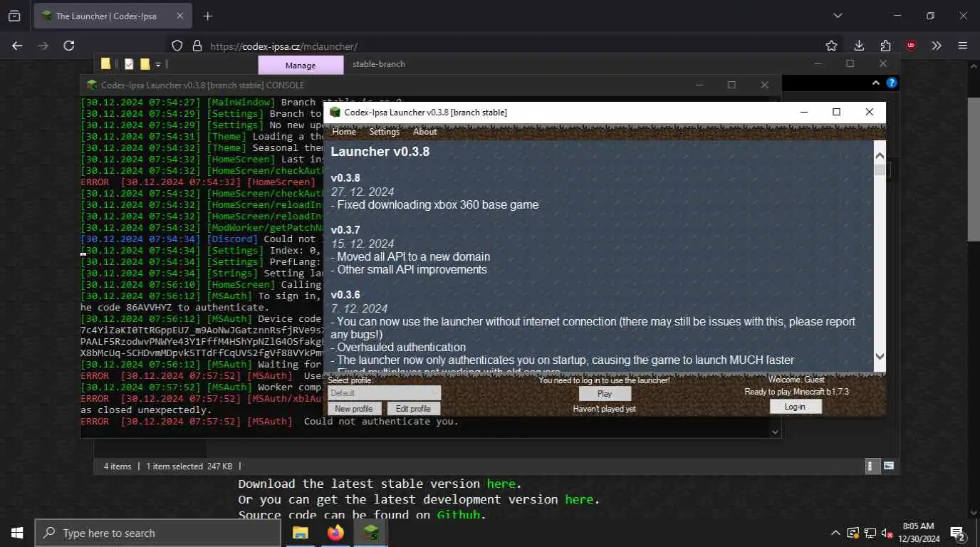This screenshot has width=980, height=547.
Task: Open File Explorer quick access toolbar dropdown
Action: click(158, 64)
